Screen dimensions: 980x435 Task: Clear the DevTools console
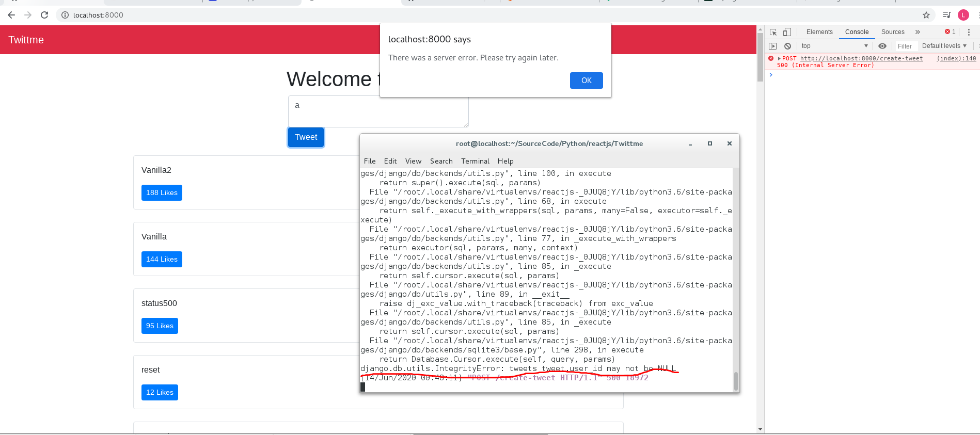click(787, 46)
